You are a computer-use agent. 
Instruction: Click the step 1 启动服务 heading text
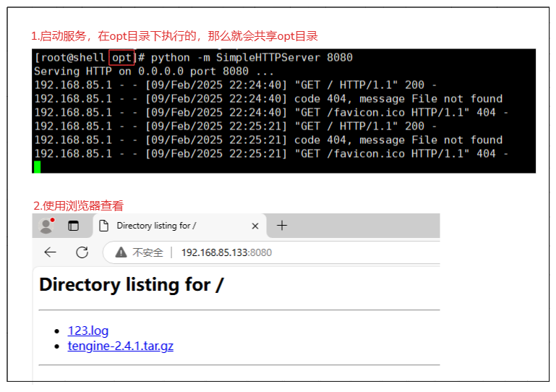pos(174,36)
